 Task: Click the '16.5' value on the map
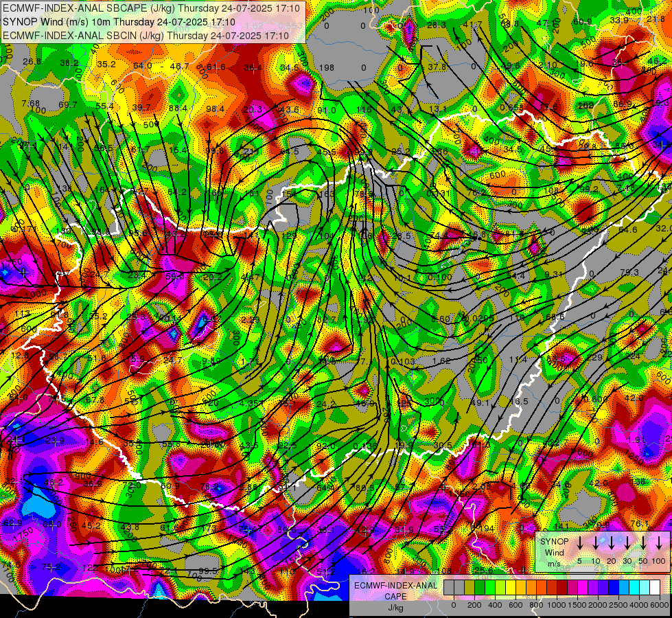520,402
